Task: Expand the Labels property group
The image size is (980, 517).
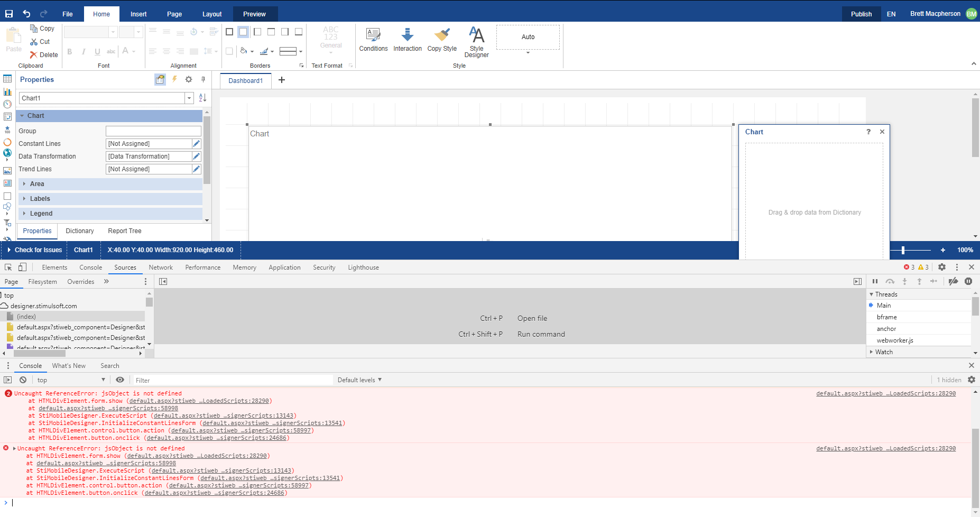Action: click(24, 199)
